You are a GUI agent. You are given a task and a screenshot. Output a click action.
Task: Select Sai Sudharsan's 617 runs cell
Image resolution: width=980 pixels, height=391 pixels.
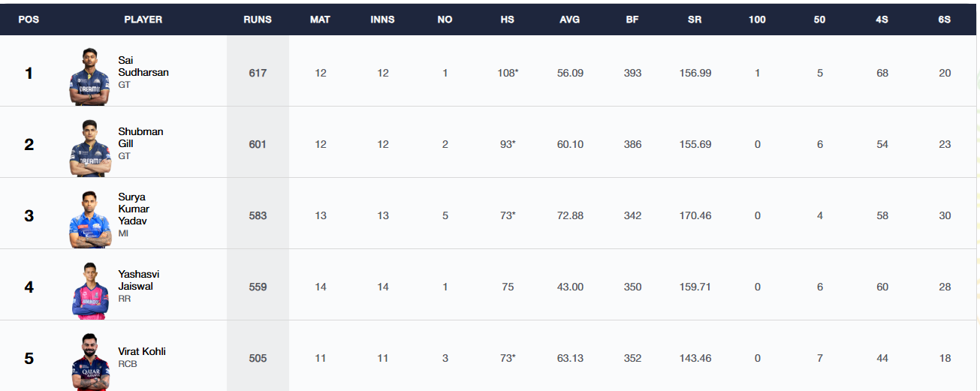tap(258, 73)
